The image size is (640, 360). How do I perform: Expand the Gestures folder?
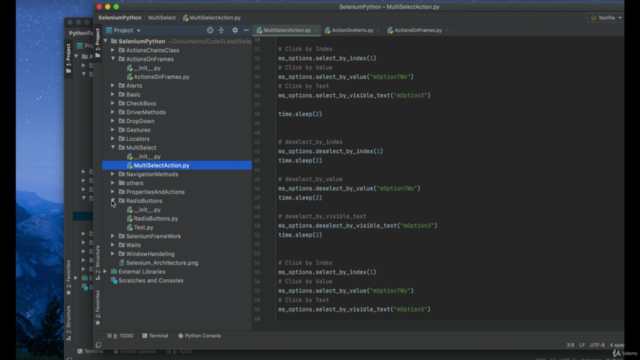pyautogui.click(x=113, y=130)
